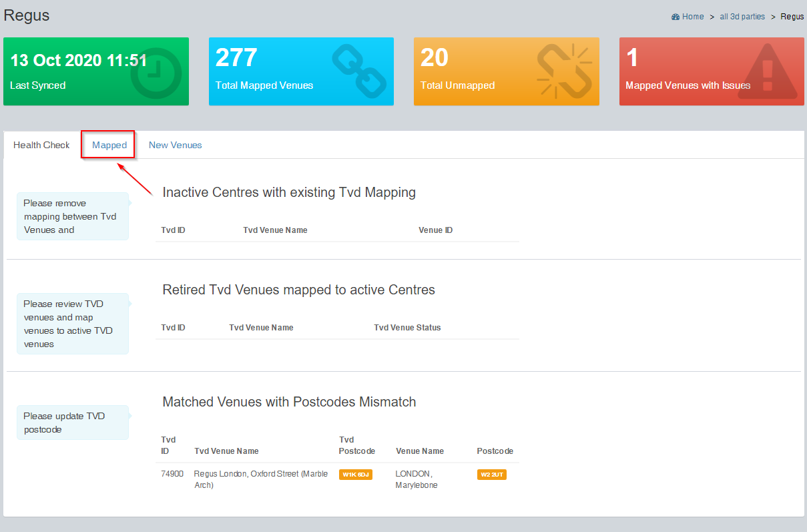The image size is (807, 532).
Task: Click Tvd Venue Status column header
Action: 407,328
